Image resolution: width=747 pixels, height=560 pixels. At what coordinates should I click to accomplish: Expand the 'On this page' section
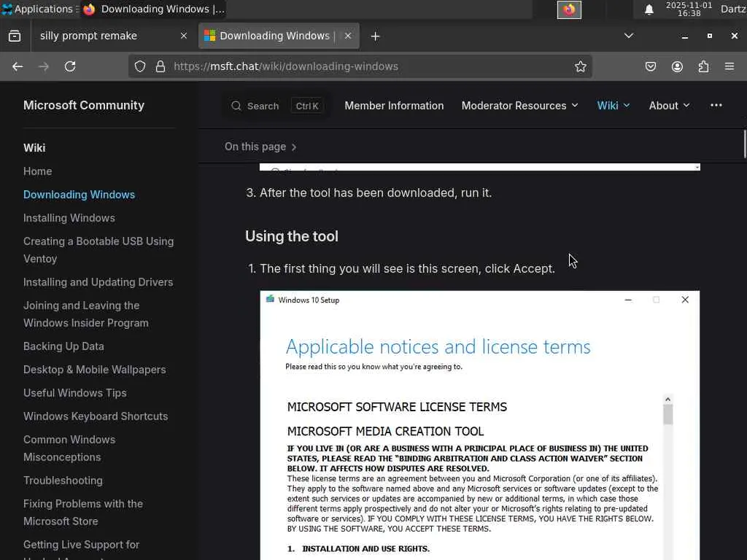pyautogui.click(x=260, y=147)
